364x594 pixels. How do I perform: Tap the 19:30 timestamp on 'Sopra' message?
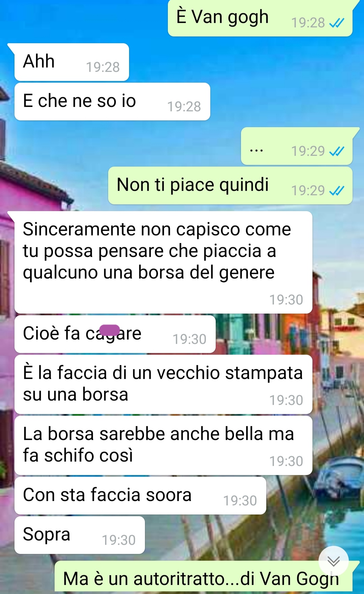pyautogui.click(x=119, y=540)
